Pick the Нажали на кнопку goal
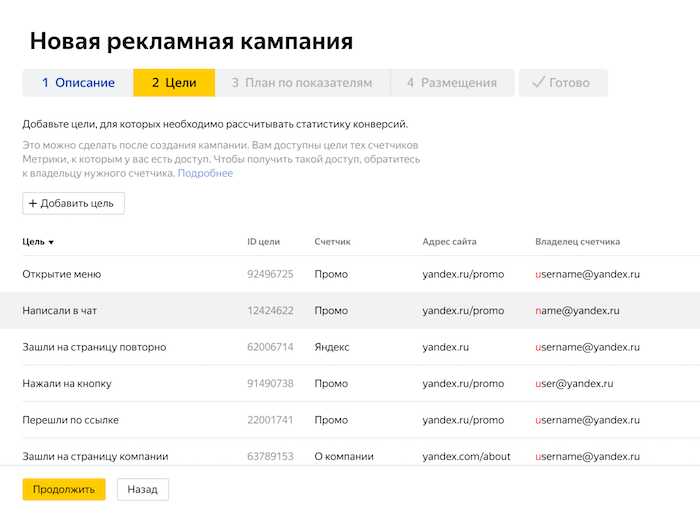The width and height of the screenshot is (700, 521). [67, 384]
